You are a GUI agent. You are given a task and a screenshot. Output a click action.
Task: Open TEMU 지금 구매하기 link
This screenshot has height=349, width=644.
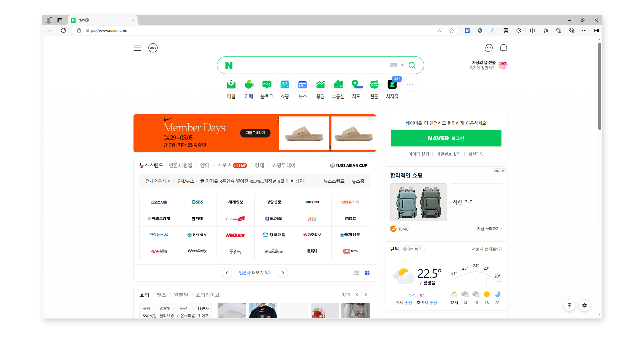pos(489,229)
